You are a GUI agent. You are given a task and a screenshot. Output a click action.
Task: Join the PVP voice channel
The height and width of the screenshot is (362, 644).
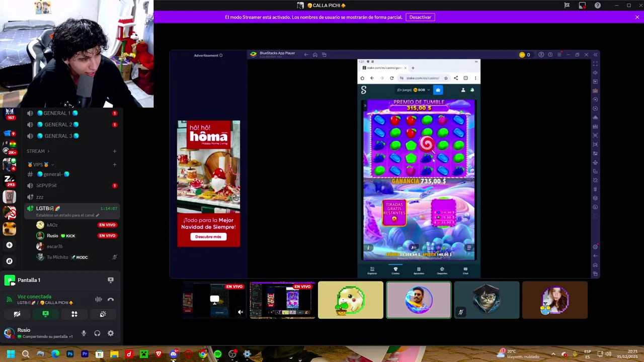tap(73, 186)
